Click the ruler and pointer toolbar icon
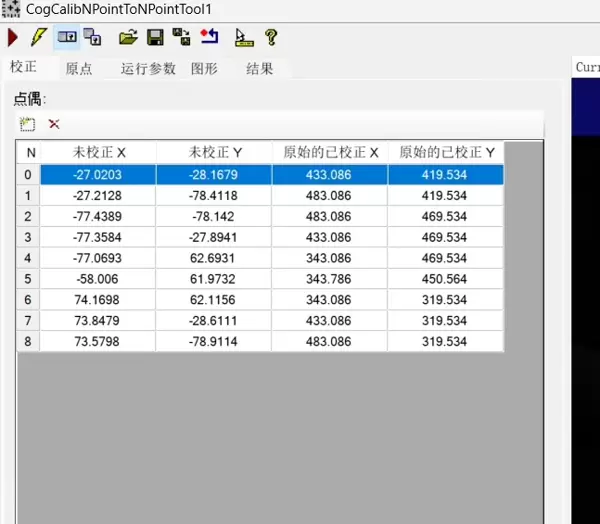 pos(243,38)
